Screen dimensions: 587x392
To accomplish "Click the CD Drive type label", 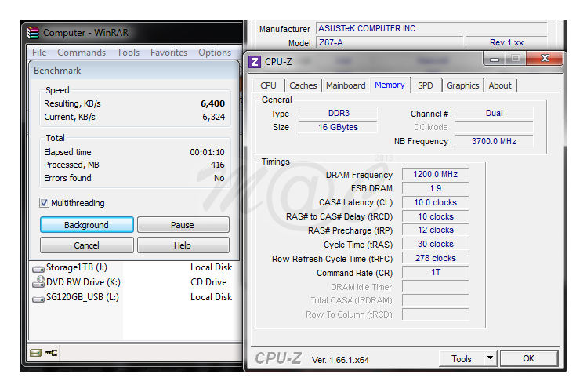I will pos(208,282).
